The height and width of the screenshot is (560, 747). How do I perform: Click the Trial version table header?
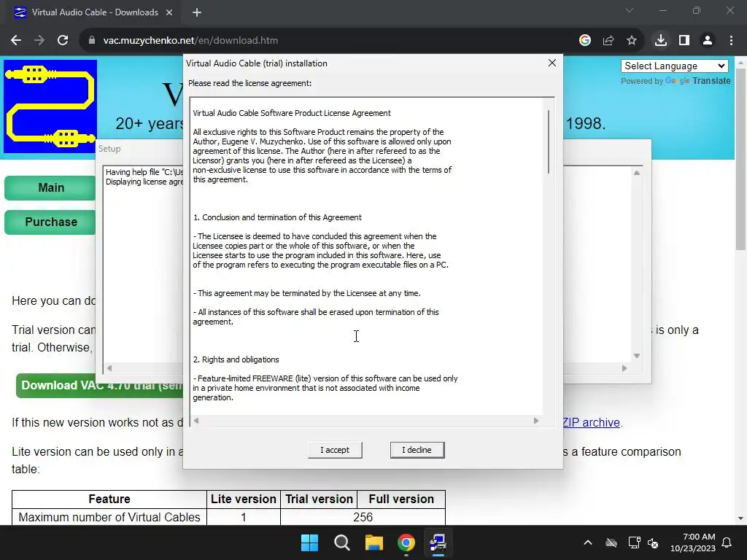coord(319,499)
